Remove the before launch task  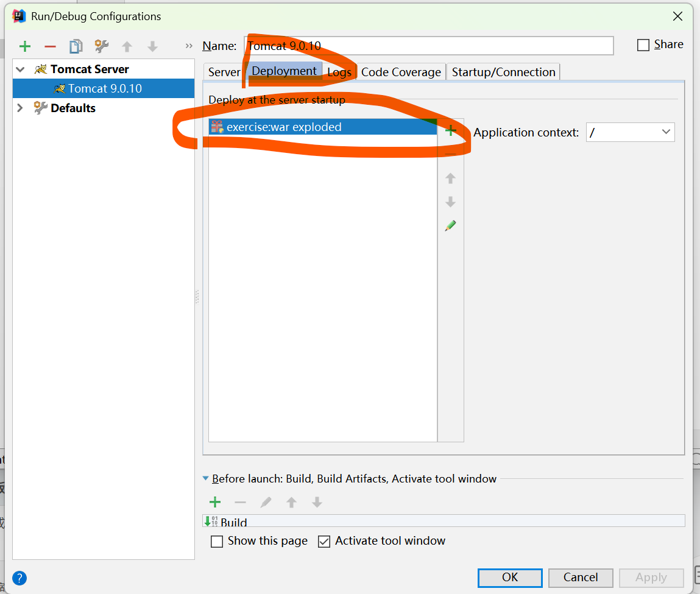pos(240,503)
